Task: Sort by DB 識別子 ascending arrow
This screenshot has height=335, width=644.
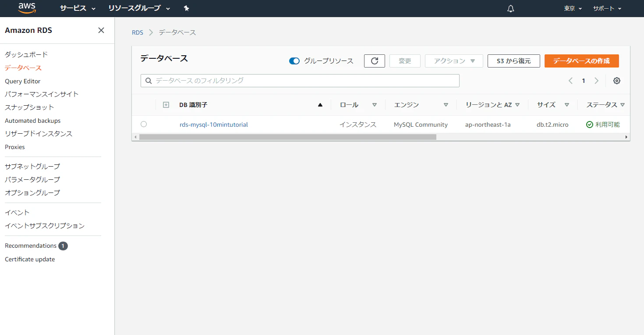Action: point(320,105)
